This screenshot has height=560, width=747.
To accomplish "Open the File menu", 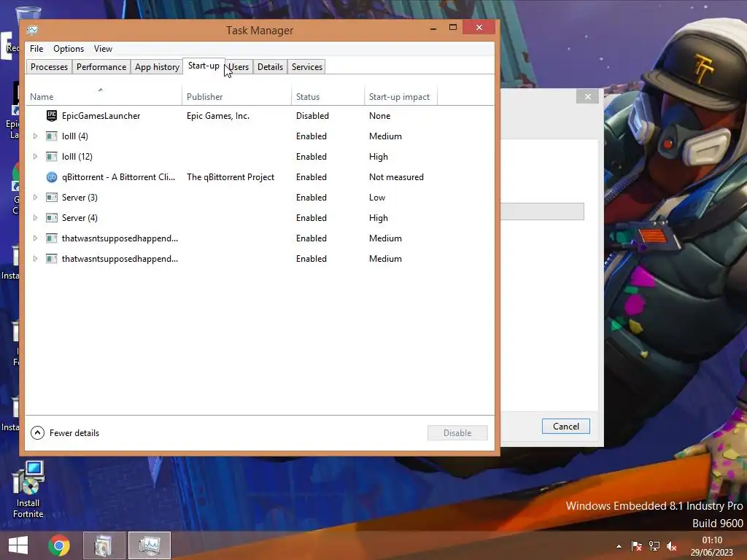I will [x=36, y=49].
